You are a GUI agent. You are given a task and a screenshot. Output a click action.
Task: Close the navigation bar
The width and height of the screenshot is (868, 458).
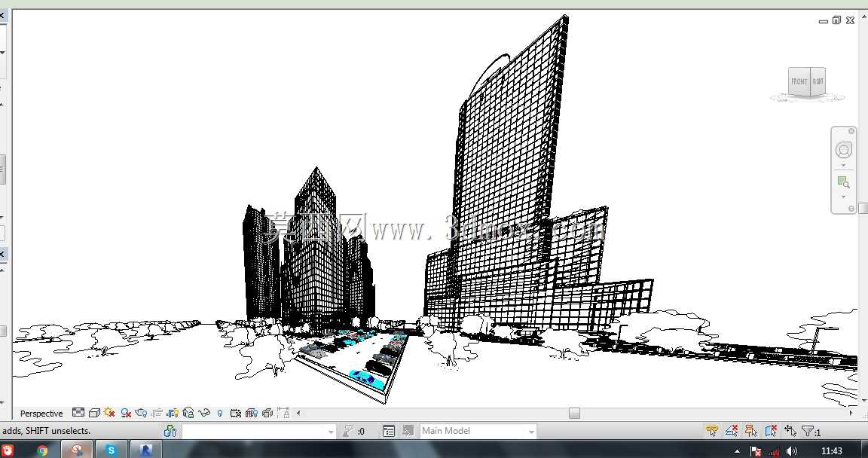point(851,131)
